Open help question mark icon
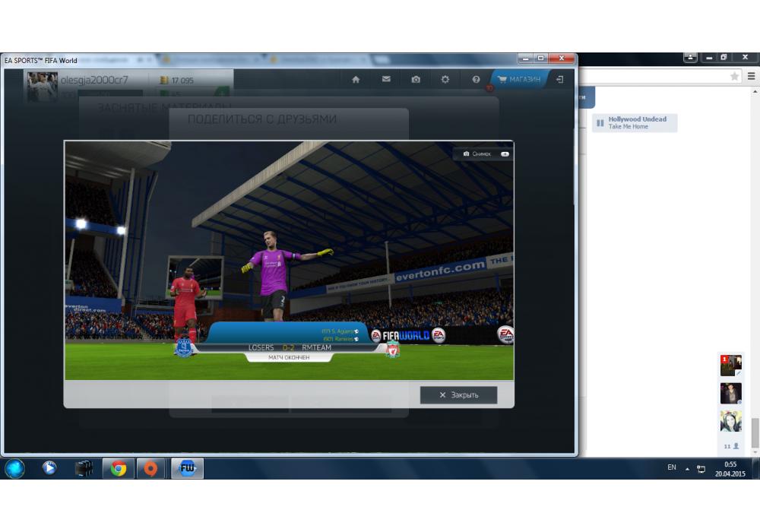The height and width of the screenshot is (532, 760). (476, 79)
